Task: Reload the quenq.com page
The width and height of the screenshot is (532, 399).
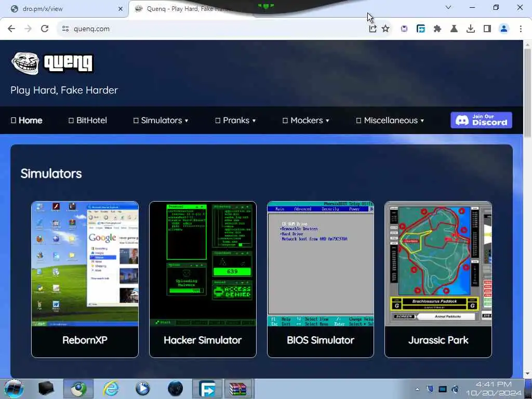Action: [45, 29]
